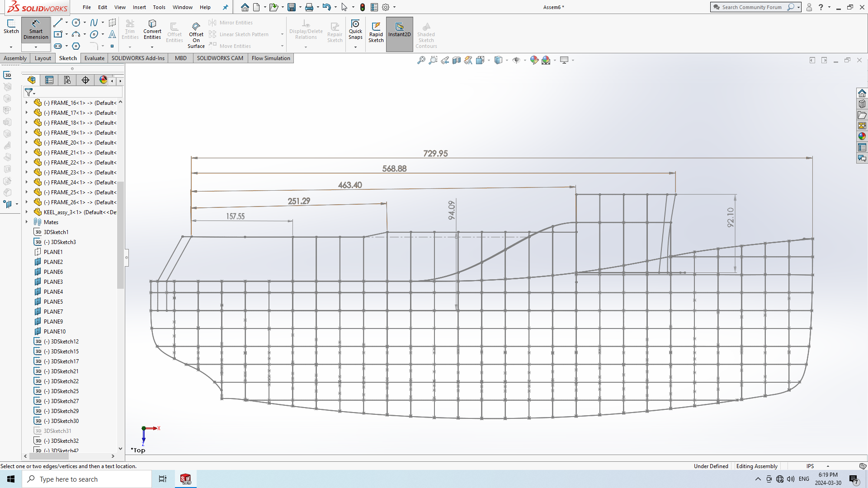
Task: Open the Tools menu
Action: 159,7
